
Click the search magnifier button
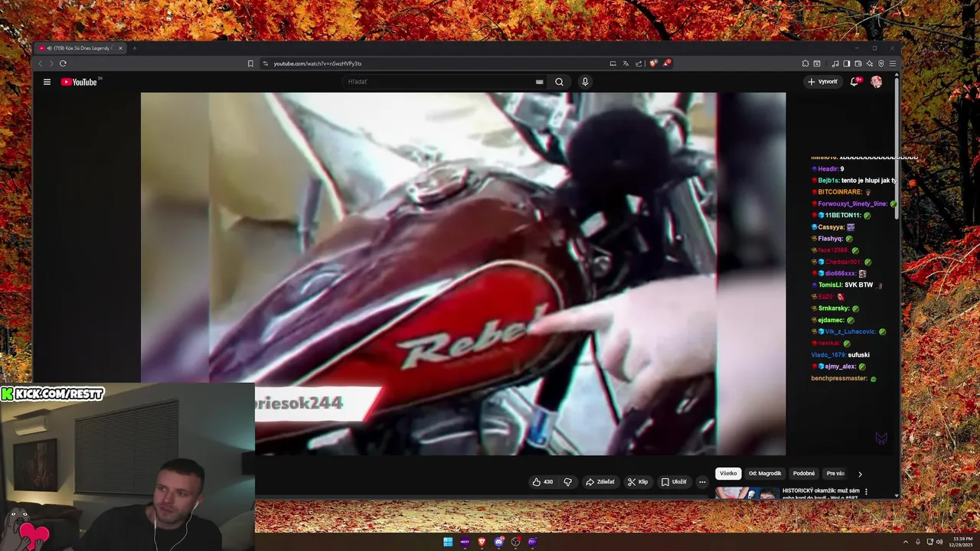click(559, 82)
